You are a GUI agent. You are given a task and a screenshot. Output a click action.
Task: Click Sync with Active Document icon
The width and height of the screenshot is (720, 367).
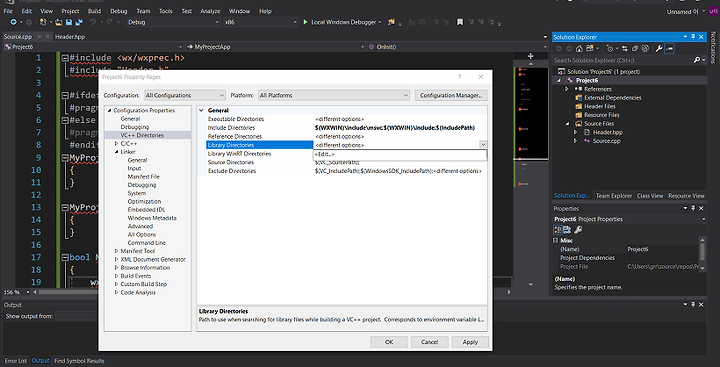(625, 49)
